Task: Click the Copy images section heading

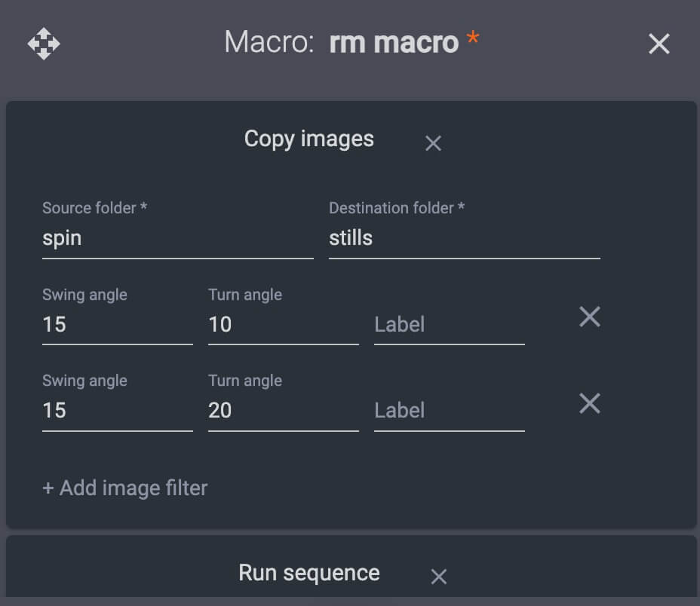Action: (309, 139)
